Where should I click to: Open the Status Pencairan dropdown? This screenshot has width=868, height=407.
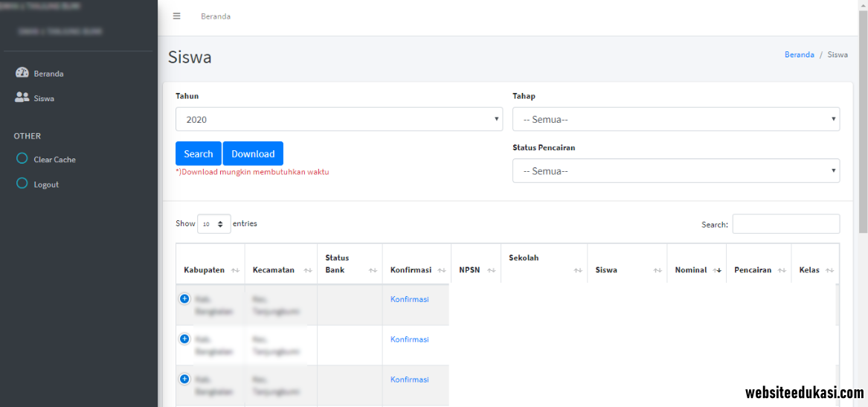tap(675, 170)
